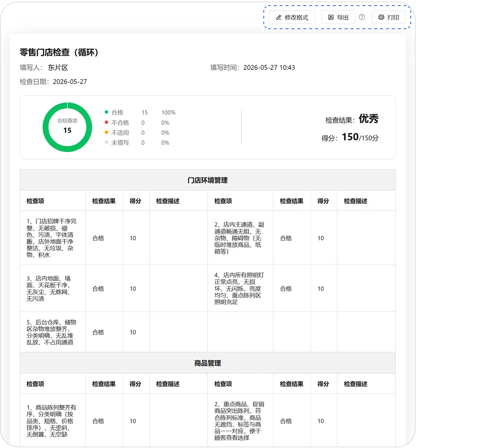
Task: Click item 3、店内地面、墙面 cell
Action: click(x=53, y=288)
